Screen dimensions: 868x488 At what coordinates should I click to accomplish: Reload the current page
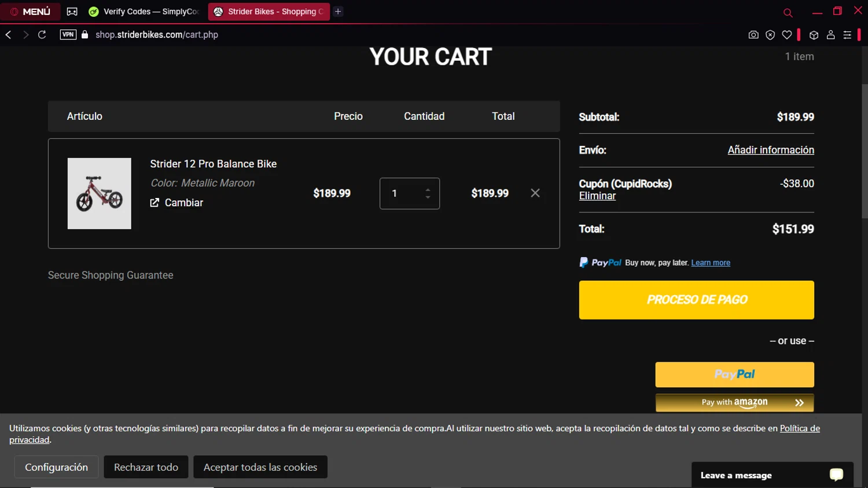click(42, 35)
